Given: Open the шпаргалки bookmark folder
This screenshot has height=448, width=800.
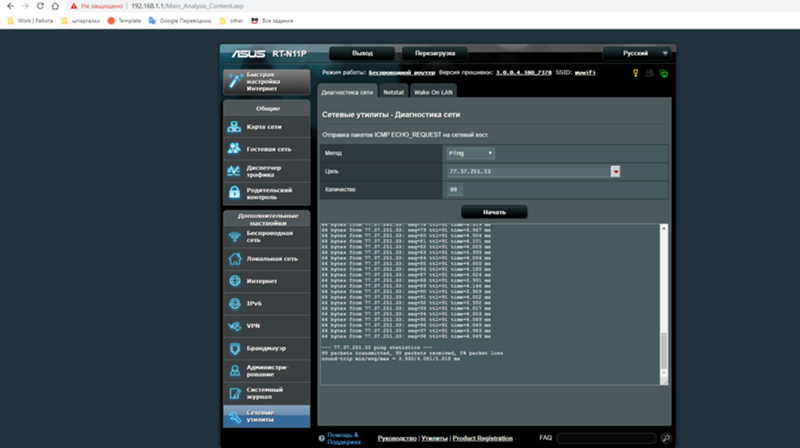Looking at the screenshot, I should pyautogui.click(x=81, y=21).
